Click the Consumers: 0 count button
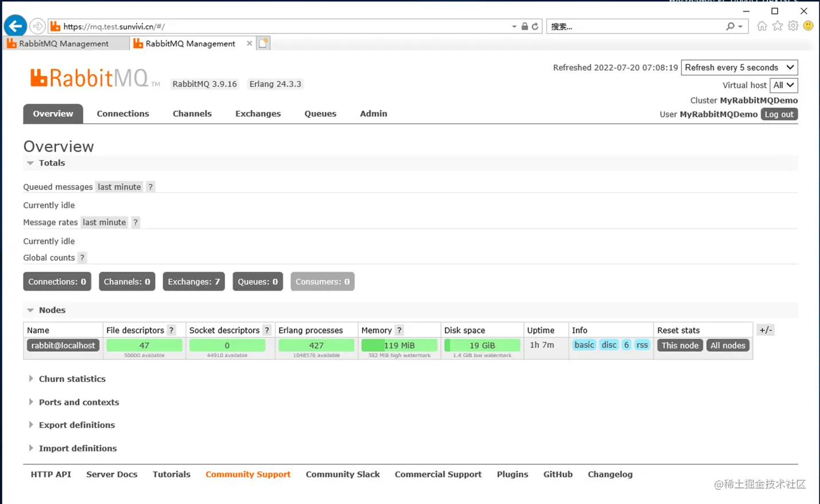 tap(322, 281)
